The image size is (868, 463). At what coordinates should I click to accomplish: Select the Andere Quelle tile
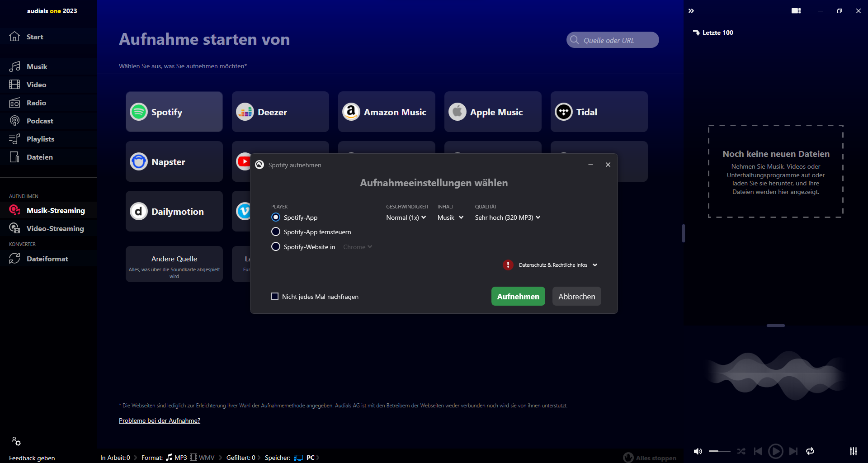(x=174, y=264)
